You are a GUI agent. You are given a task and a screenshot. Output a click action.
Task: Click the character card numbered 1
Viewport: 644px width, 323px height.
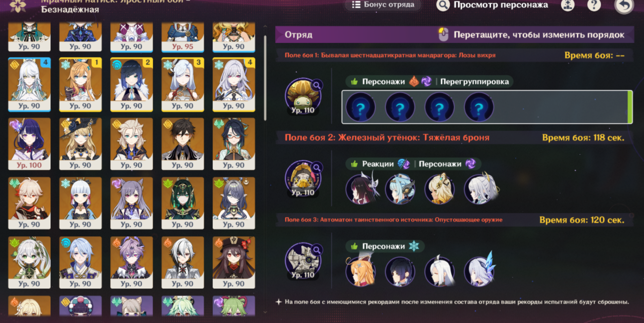pos(81,84)
